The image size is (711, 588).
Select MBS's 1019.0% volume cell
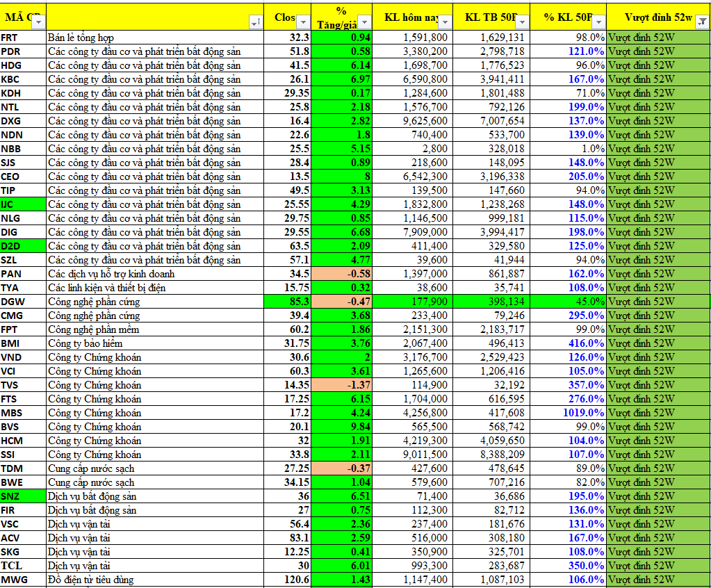coord(567,413)
